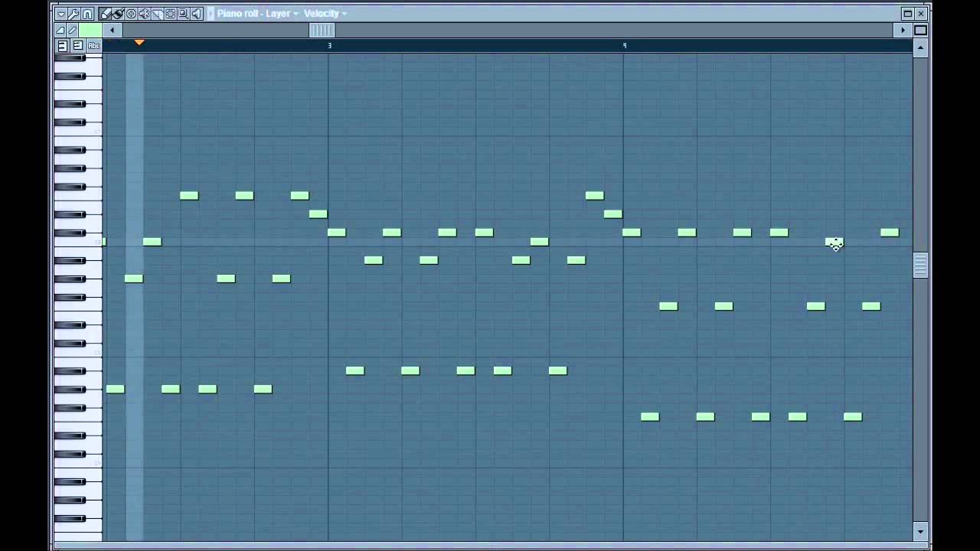The width and height of the screenshot is (980, 551).
Task: Toggle the slide note slash button
Action: (73, 31)
